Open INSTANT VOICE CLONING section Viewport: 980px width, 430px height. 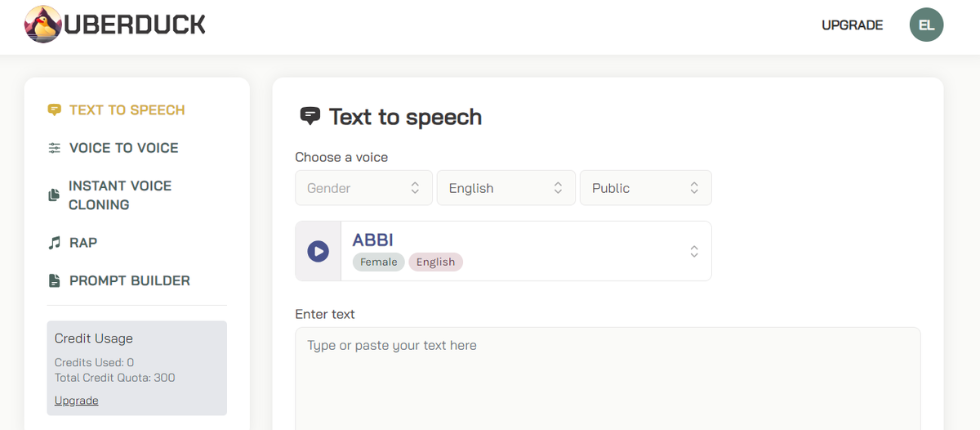[x=120, y=195]
